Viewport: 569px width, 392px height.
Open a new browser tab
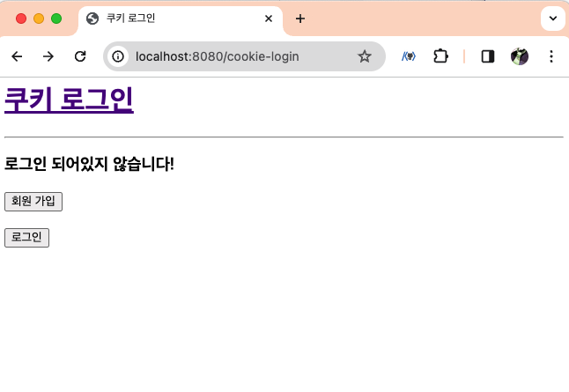pyautogui.click(x=300, y=18)
